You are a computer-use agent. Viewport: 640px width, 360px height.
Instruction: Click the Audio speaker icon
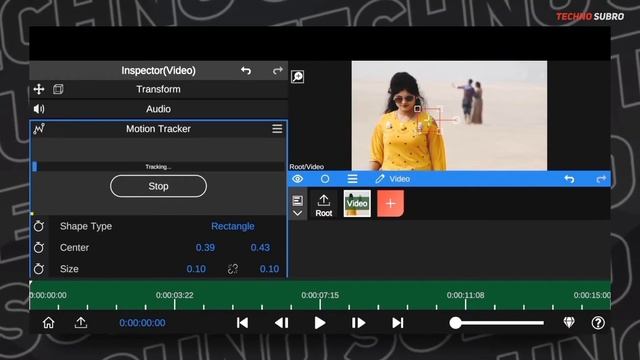39,109
